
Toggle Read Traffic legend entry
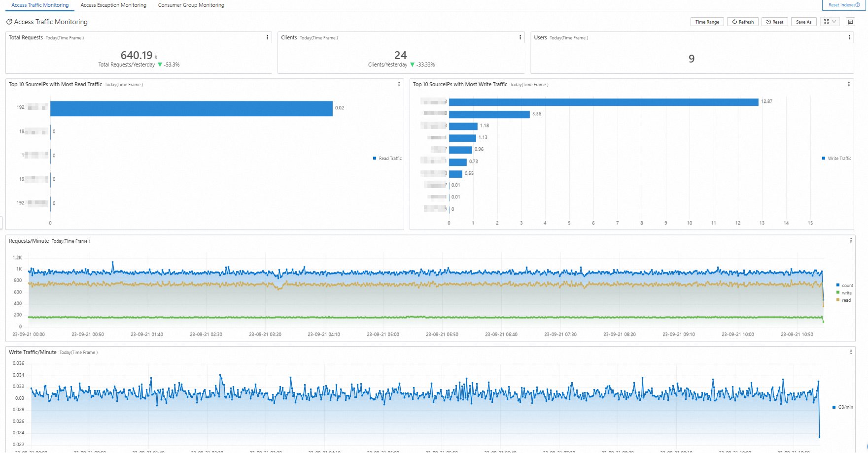click(x=387, y=159)
